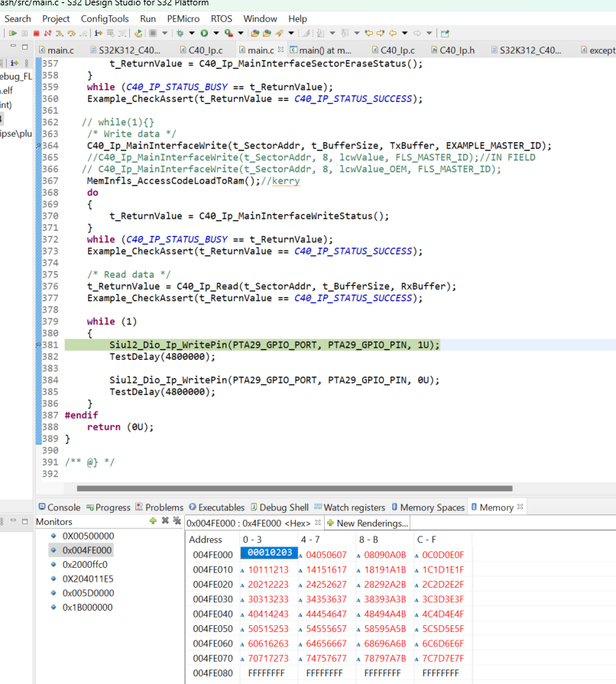This screenshot has height=684, width=616.
Task: Open the Run launch dropdown arrow
Action: coord(216,33)
